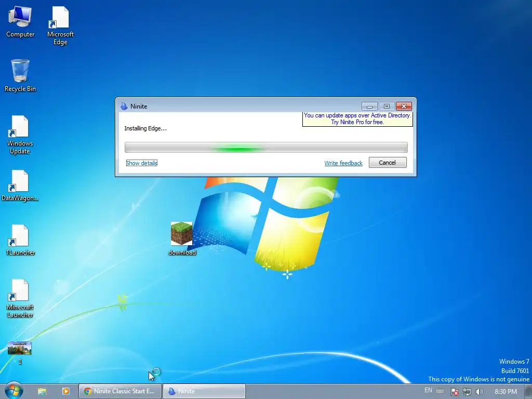Click the Installing Edge status text
This screenshot has width=532, height=399.
[145, 128]
